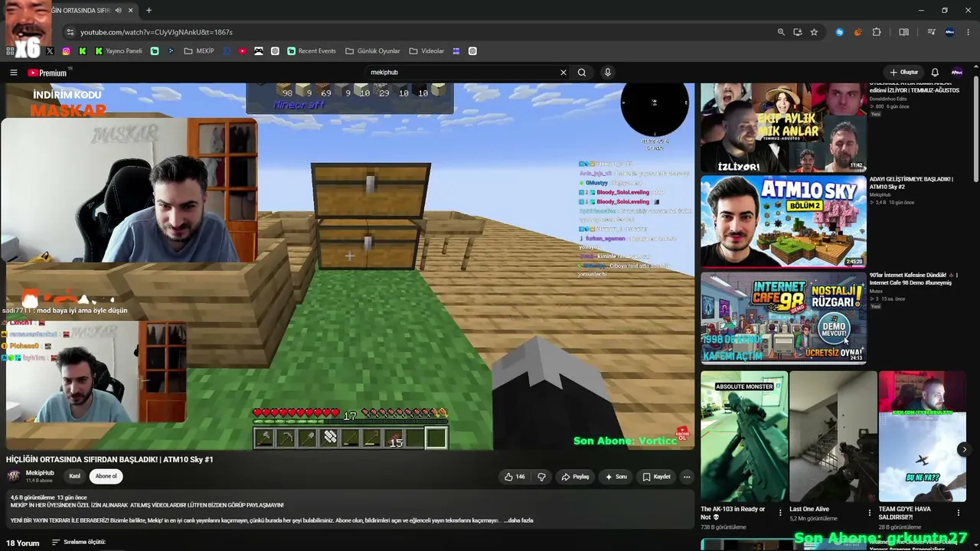Expand the Videolar bookmarks folder
The height and width of the screenshot is (551, 980).
point(426,51)
